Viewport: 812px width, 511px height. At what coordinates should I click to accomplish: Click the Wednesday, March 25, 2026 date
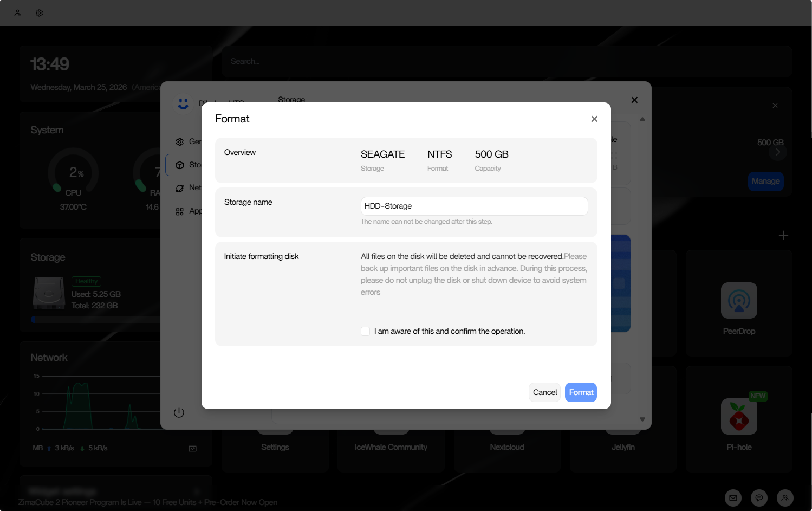coord(79,87)
